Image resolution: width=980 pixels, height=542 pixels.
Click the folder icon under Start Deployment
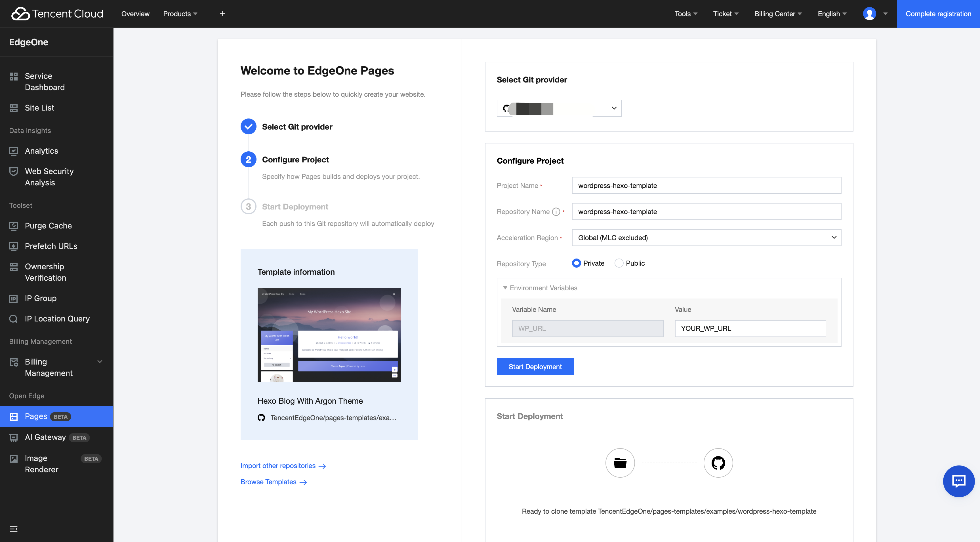coord(620,463)
